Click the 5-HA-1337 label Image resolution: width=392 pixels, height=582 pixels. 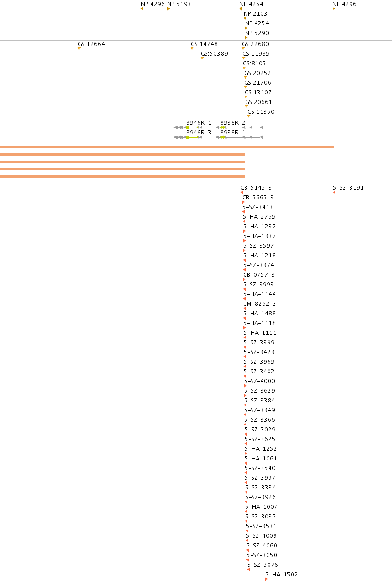point(259,236)
